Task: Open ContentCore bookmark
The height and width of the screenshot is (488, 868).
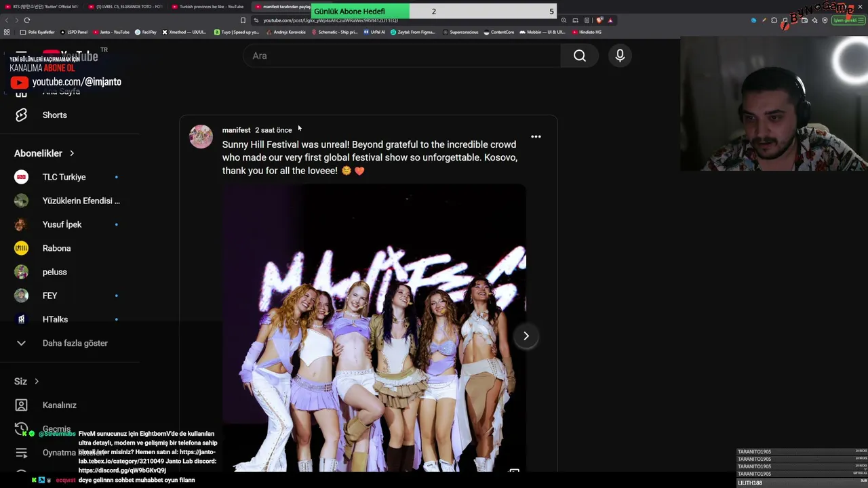Action: 499,32
